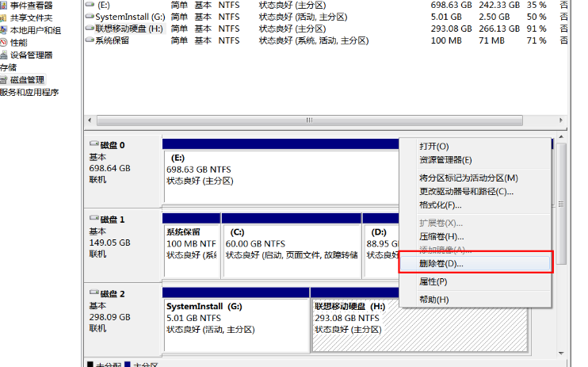
Task: Choose 资源管理器(E) from context menu
Action: coord(475,160)
